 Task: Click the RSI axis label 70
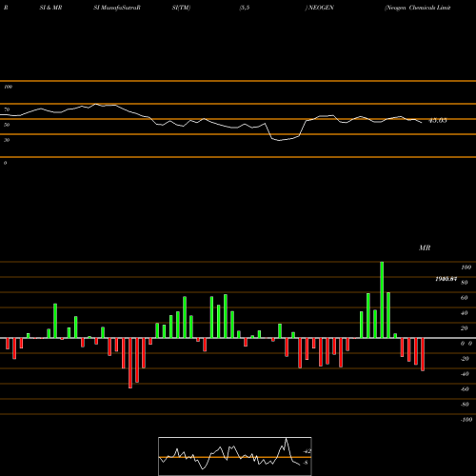[x=7, y=109]
